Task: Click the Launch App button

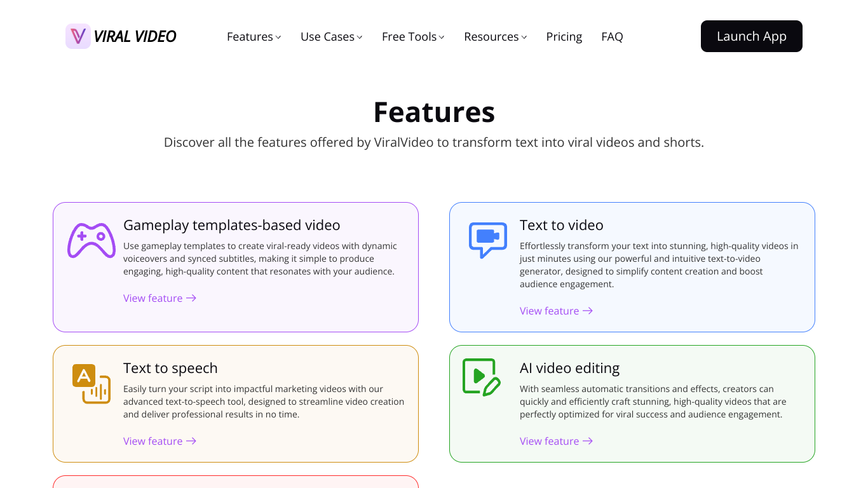Action: pos(752,36)
